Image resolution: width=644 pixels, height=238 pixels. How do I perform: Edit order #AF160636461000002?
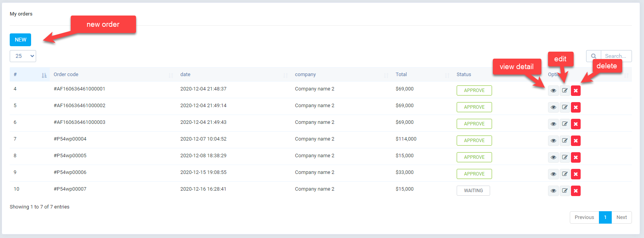[565, 107]
